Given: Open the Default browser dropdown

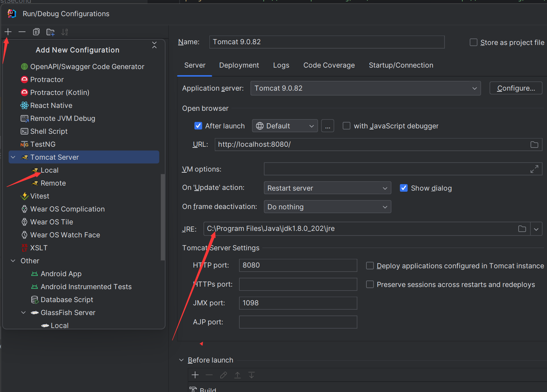Looking at the screenshot, I should (x=285, y=126).
